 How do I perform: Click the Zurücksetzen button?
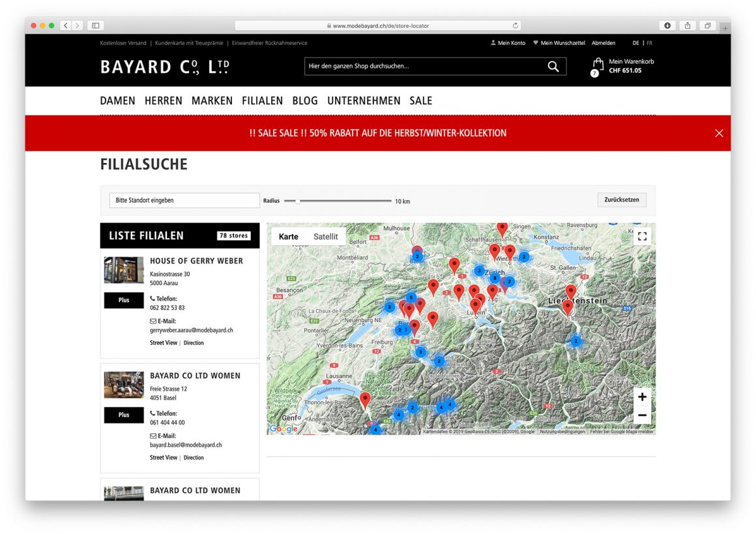[x=622, y=200]
